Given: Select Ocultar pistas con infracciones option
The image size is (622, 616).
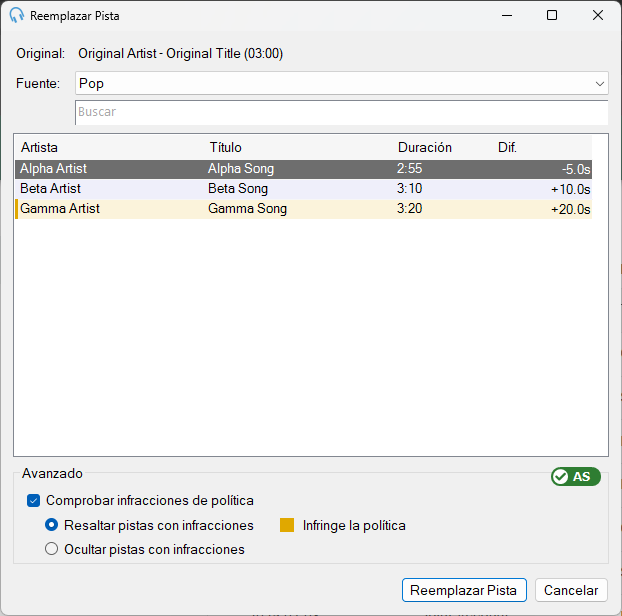Looking at the screenshot, I should point(51,549).
